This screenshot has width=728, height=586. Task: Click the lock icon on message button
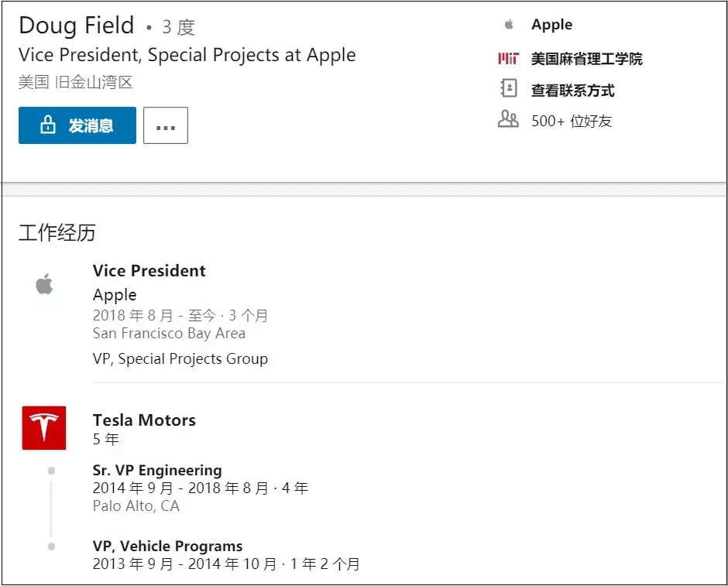(48, 125)
